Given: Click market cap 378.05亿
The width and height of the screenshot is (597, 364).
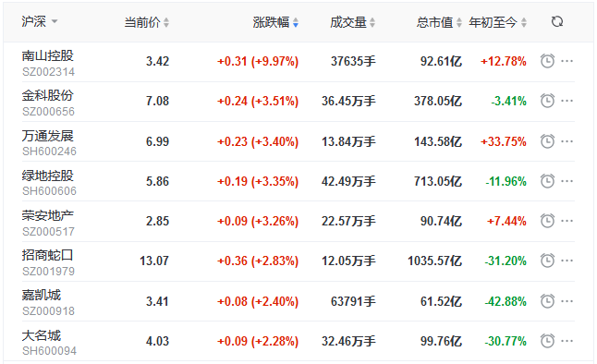Looking at the screenshot, I should pyautogui.click(x=438, y=101).
